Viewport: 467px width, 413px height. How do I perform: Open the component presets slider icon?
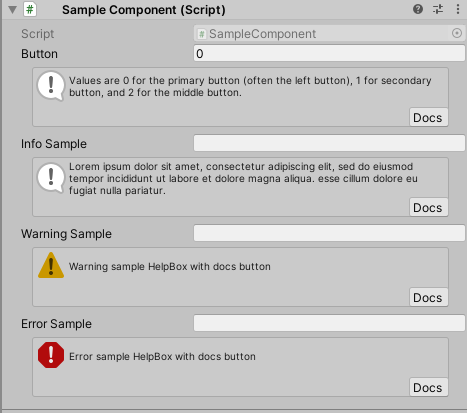click(438, 9)
